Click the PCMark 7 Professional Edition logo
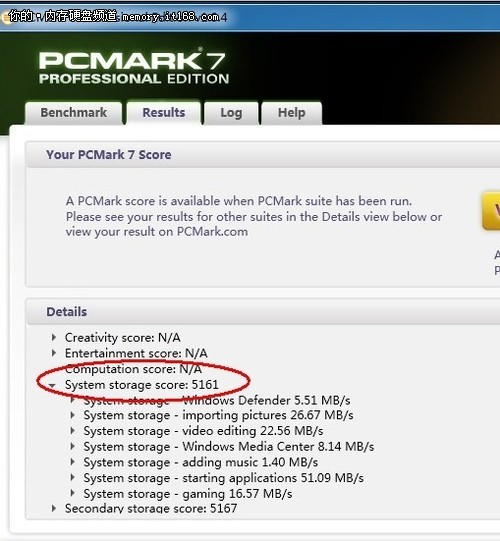The image size is (500, 541). 134,67
